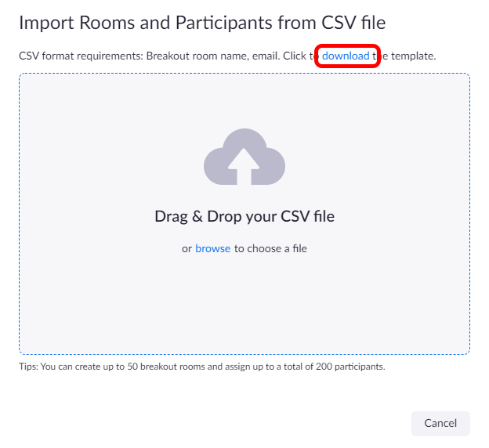This screenshot has height=448, width=489.
Task: Click the empty drop zone area below browse
Action: 244,305
